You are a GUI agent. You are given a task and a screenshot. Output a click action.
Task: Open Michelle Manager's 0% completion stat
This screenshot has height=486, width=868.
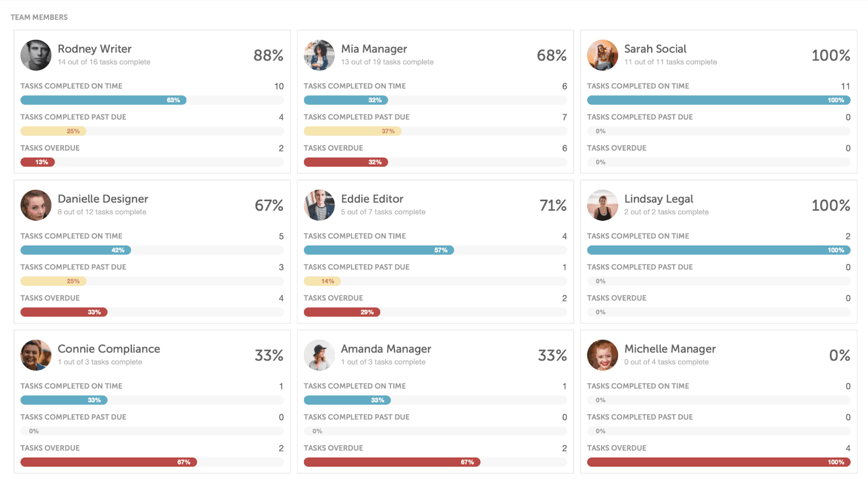(x=839, y=355)
